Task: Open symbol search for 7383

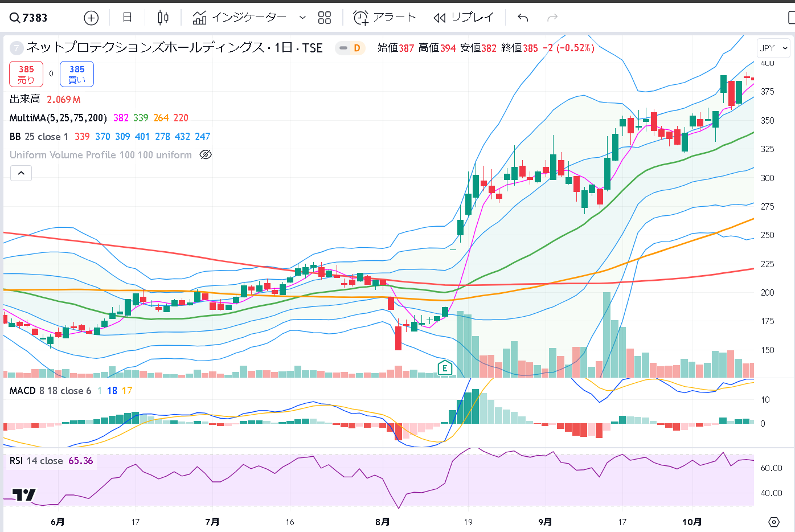Action: pyautogui.click(x=28, y=18)
